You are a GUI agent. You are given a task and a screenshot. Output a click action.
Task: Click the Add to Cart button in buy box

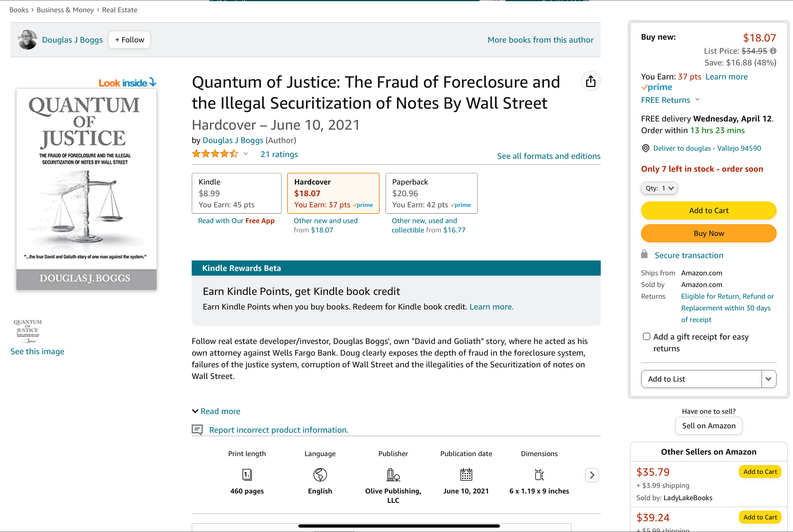[709, 211]
